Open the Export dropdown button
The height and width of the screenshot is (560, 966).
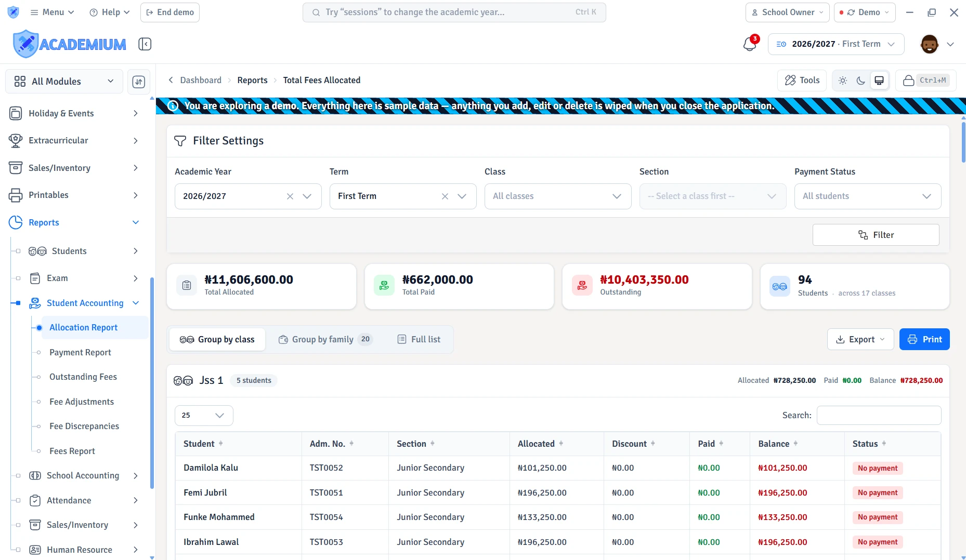pos(860,339)
